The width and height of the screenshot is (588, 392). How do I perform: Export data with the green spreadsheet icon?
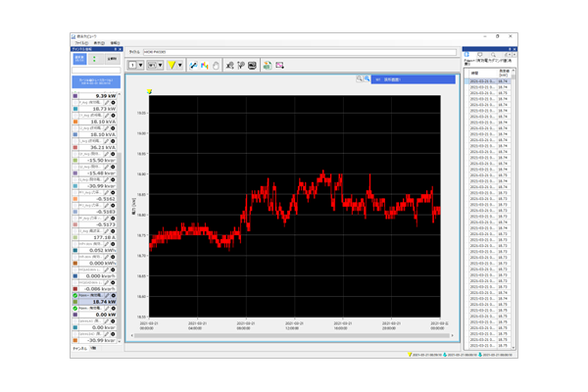pyautogui.click(x=267, y=66)
